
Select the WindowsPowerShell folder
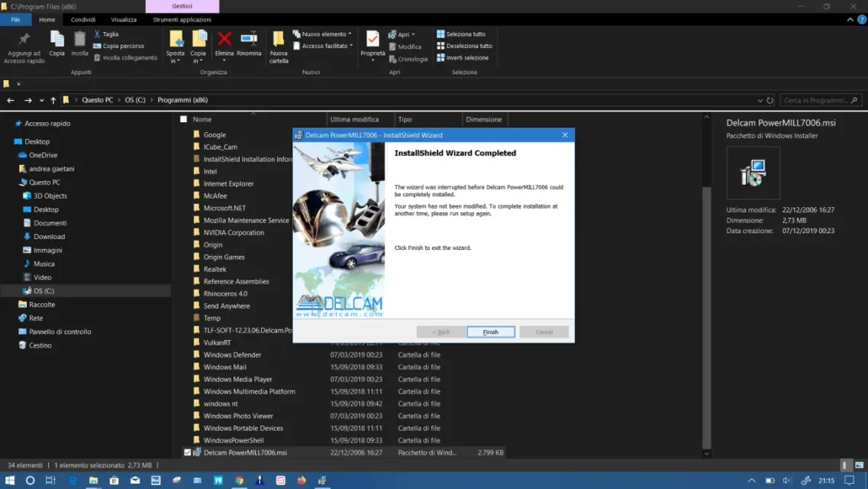pyautogui.click(x=234, y=440)
